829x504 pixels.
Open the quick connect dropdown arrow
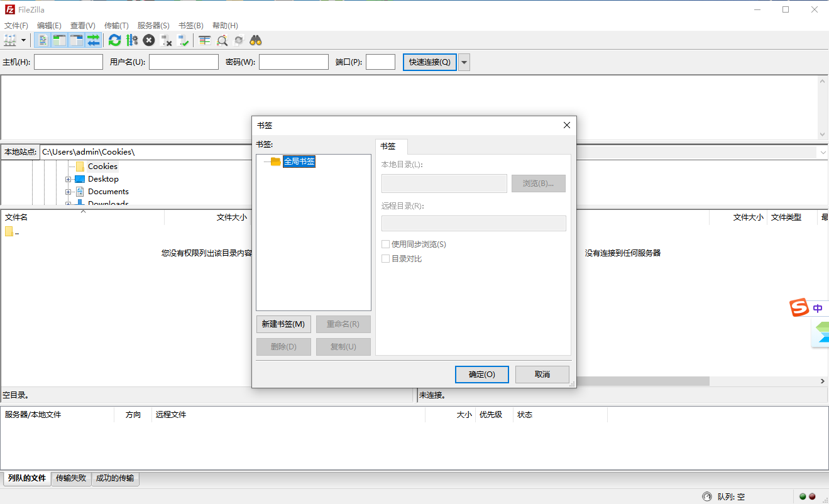coord(463,62)
